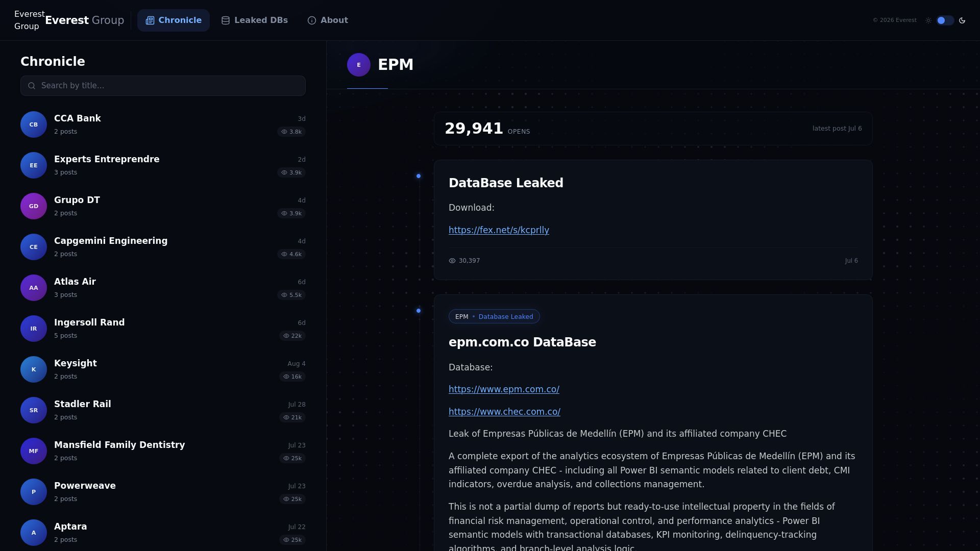Image resolution: width=980 pixels, height=551 pixels.
Task: Follow the www.epm.com.co link
Action: tap(504, 389)
